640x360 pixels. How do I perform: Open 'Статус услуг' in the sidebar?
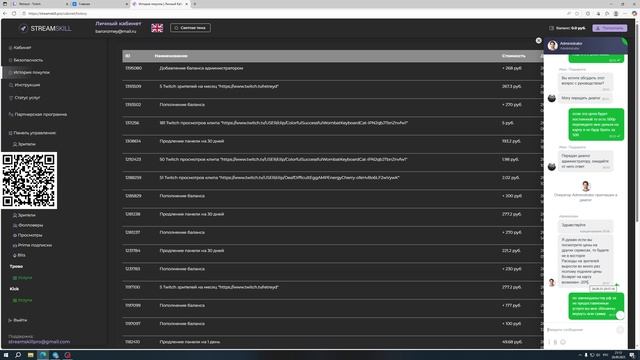[27, 98]
